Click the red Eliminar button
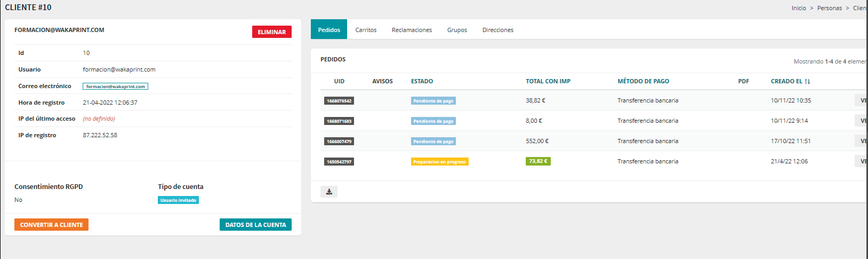The height and width of the screenshot is (259, 868). click(271, 32)
